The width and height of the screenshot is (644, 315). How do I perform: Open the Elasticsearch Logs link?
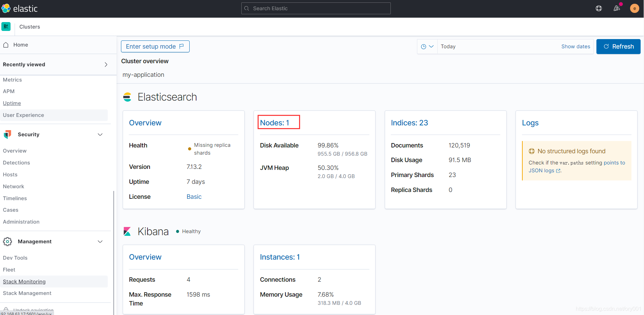[530, 123]
